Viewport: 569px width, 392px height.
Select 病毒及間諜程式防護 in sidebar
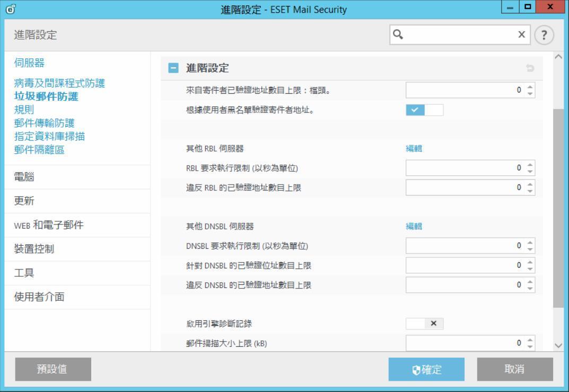pyautogui.click(x=59, y=83)
